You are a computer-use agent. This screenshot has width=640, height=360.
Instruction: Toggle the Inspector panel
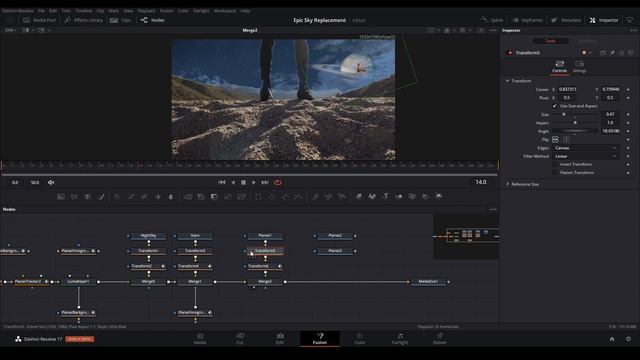click(x=604, y=20)
